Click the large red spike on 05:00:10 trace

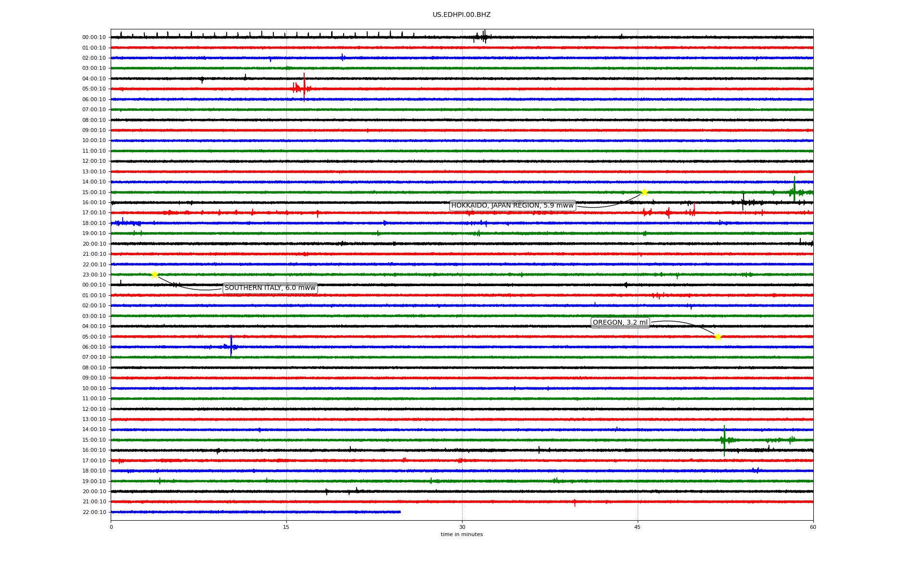coord(304,88)
